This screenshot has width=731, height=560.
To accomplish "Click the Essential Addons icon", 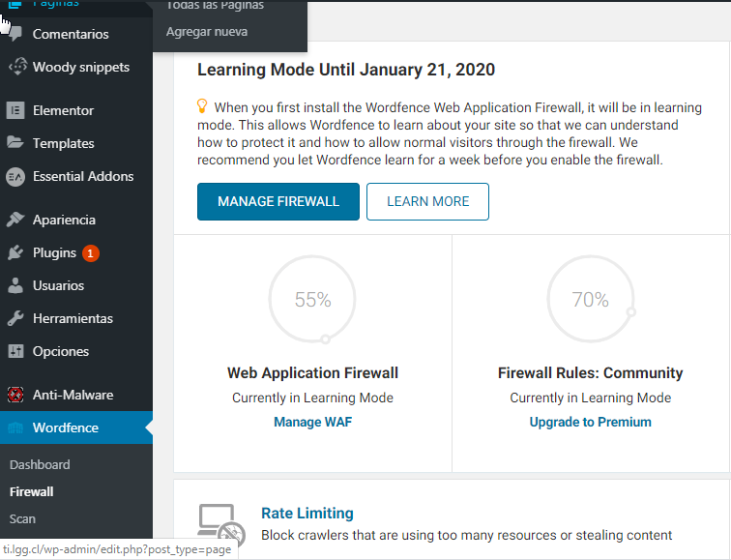I will point(15,177).
